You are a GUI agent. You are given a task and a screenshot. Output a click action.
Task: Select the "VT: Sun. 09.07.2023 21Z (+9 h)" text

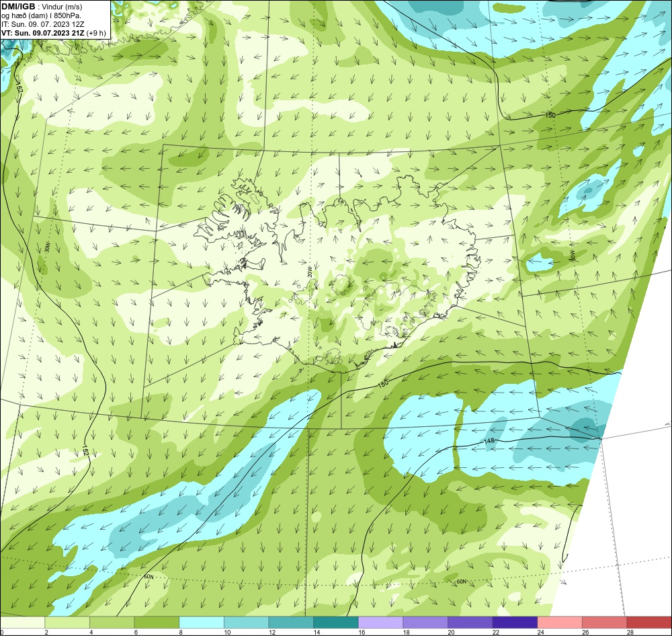[x=54, y=33]
